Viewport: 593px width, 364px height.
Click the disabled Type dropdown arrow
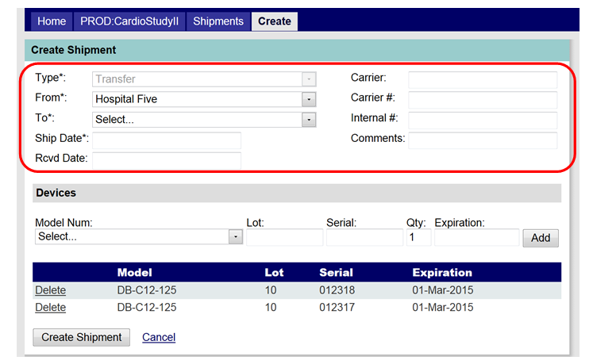click(309, 79)
